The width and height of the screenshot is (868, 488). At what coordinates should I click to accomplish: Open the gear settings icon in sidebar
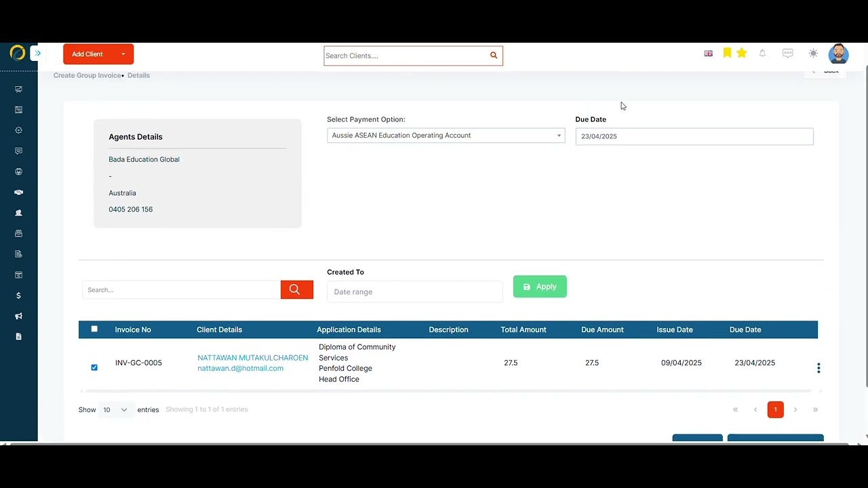coord(18,130)
